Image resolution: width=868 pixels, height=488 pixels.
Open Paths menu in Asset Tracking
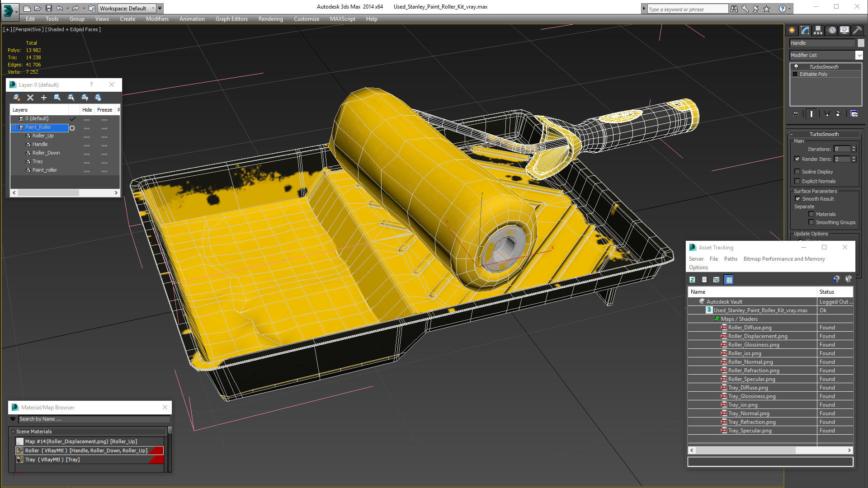(731, 259)
